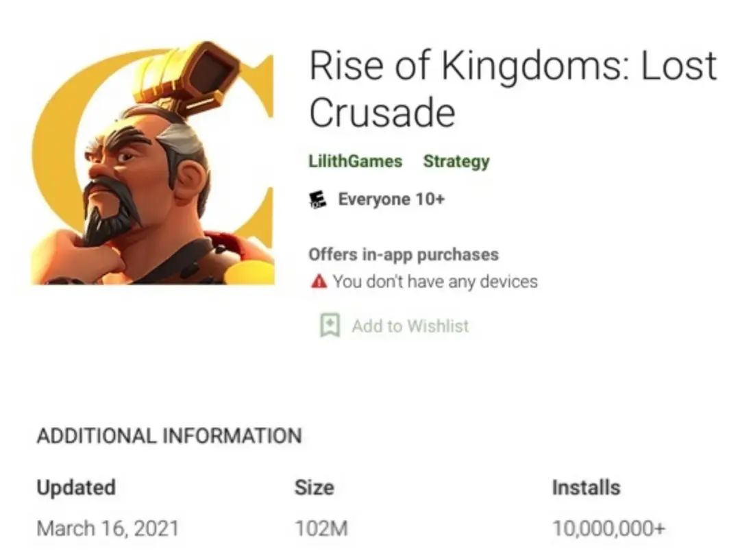Click the ADDITIONAL INFORMATION heading
Screen dimensions: 740x560
tap(169, 435)
